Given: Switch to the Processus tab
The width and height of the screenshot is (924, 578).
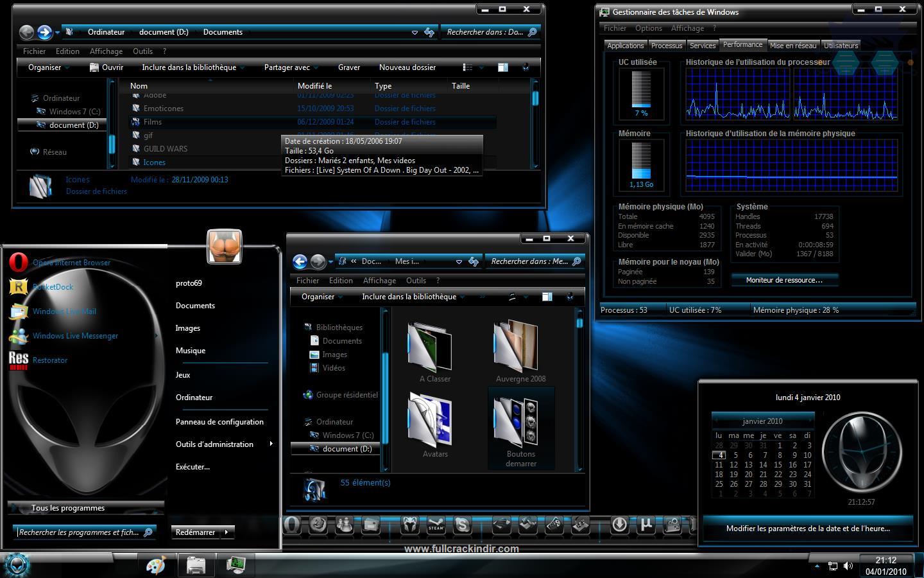Looking at the screenshot, I should [667, 46].
